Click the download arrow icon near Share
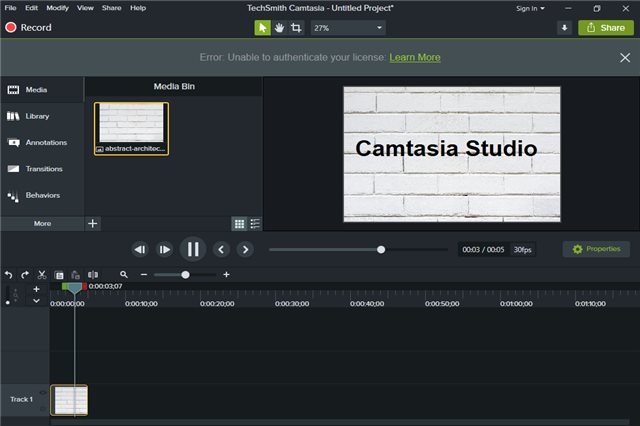Image resolution: width=640 pixels, height=426 pixels. 564,28
